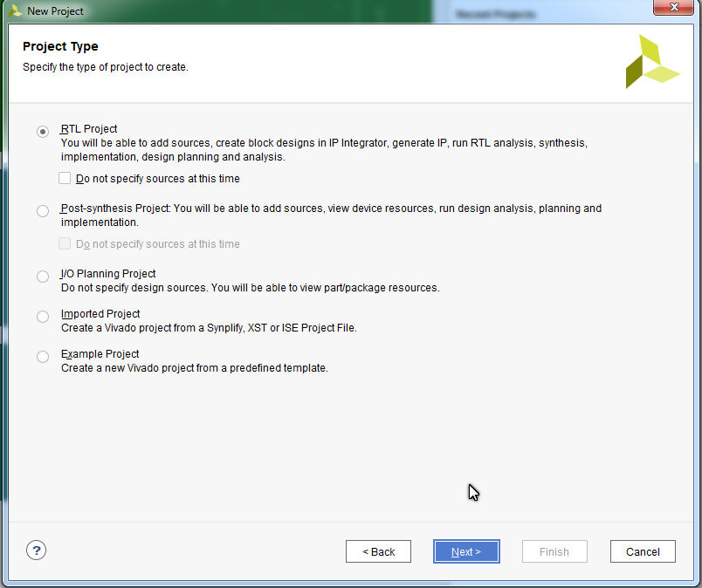Enable RTL 'Do not specify sources' checkbox
Image resolution: width=702 pixels, height=588 pixels.
(65, 178)
